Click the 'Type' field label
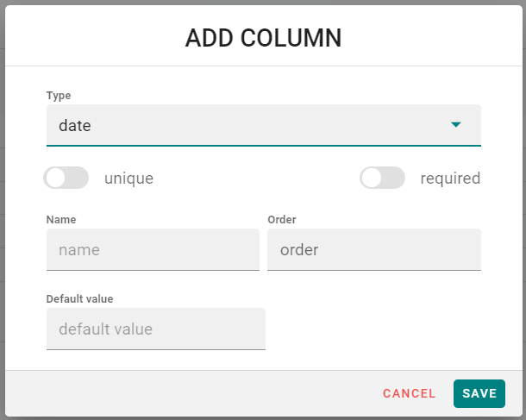526x420 pixels. (59, 96)
